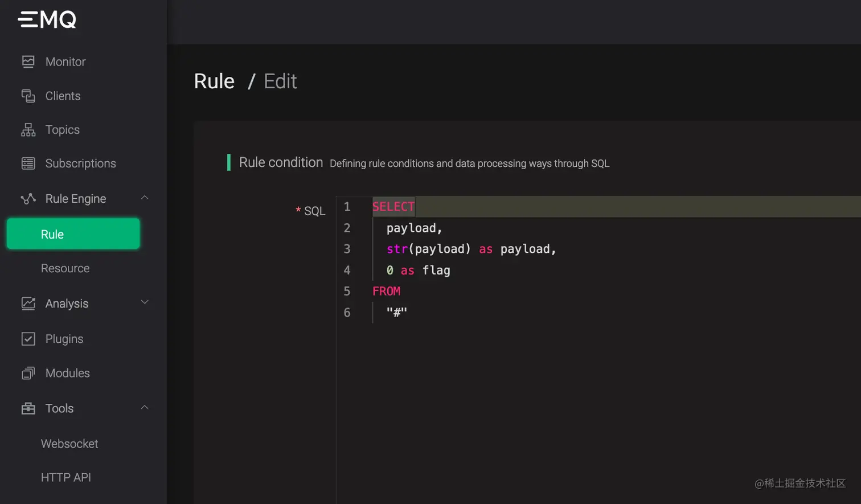Open the Monitor page
Image resolution: width=861 pixels, height=504 pixels.
pyautogui.click(x=65, y=62)
